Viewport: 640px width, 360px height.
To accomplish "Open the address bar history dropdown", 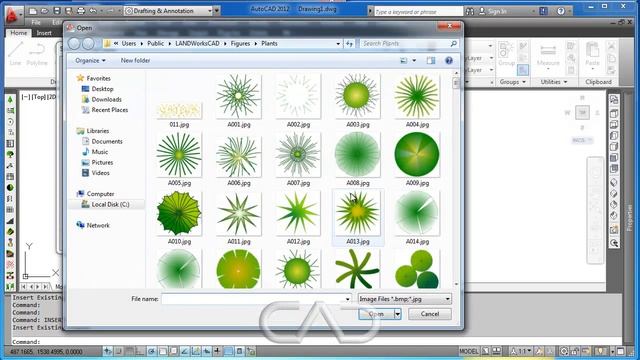I will [x=338, y=43].
